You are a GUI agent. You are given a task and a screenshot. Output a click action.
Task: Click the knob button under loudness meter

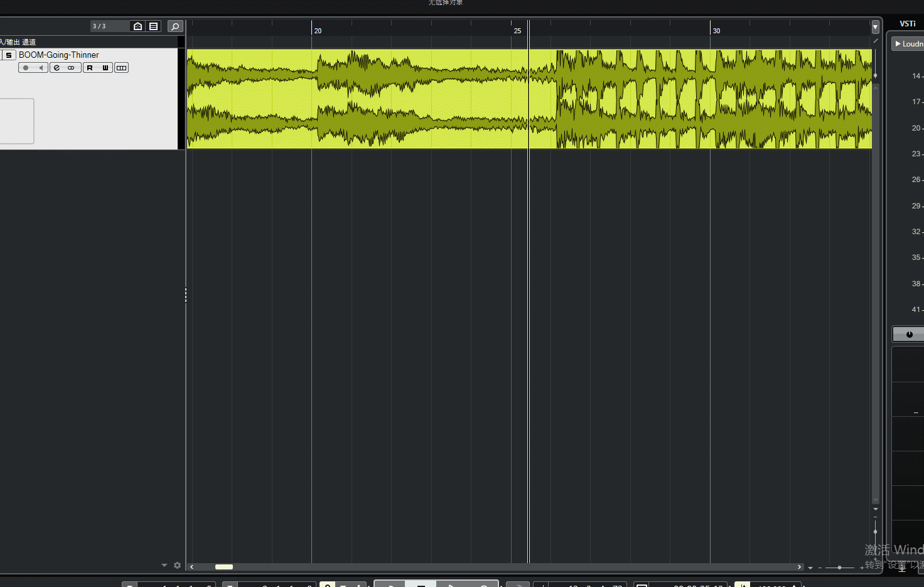pyautogui.click(x=909, y=334)
